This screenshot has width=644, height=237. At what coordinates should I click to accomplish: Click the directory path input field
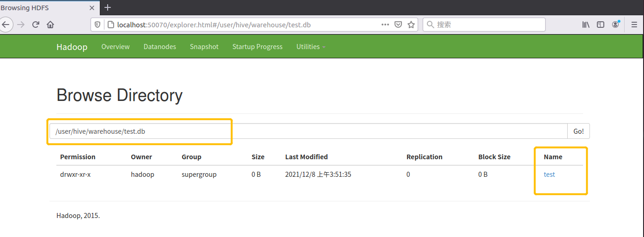coord(309,131)
